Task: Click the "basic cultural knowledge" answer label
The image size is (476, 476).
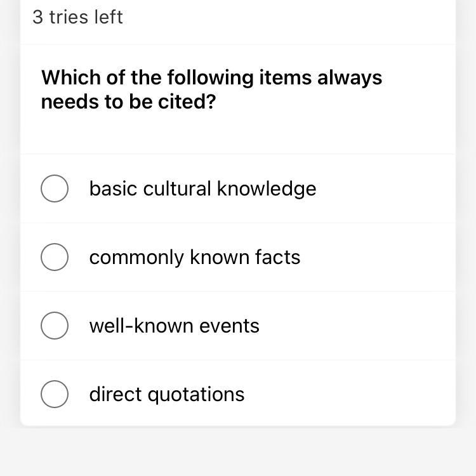Action: click(x=202, y=188)
